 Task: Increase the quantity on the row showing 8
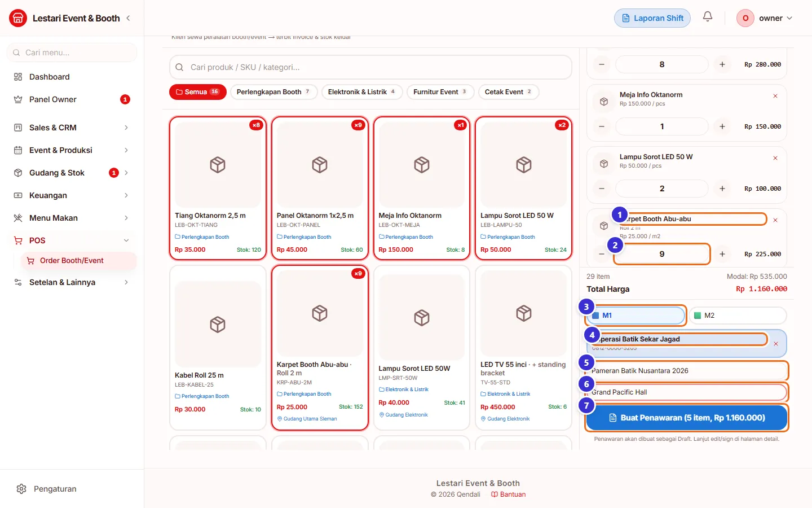point(722,64)
